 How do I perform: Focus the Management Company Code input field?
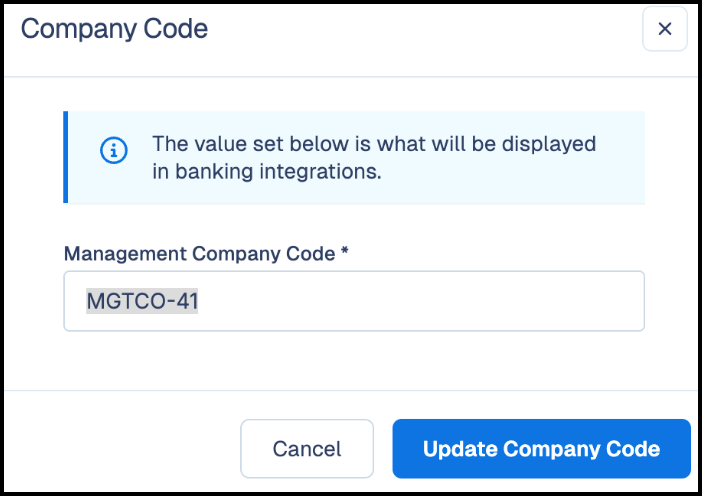pos(354,301)
